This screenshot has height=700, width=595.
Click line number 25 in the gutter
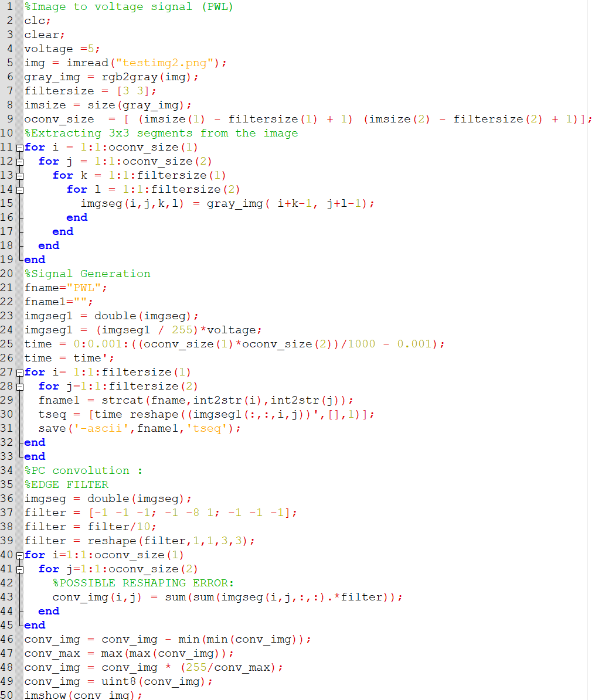coord(6,344)
